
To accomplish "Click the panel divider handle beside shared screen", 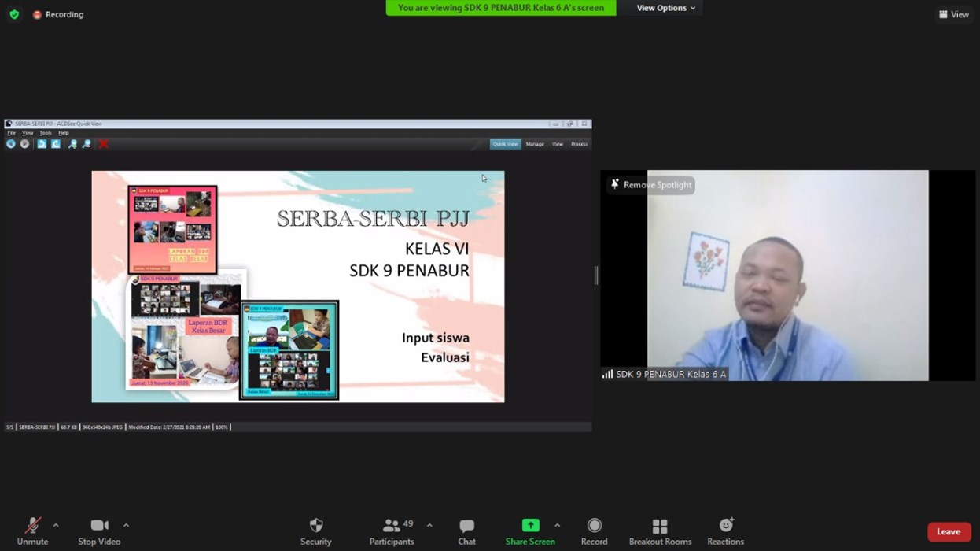I will (596, 275).
